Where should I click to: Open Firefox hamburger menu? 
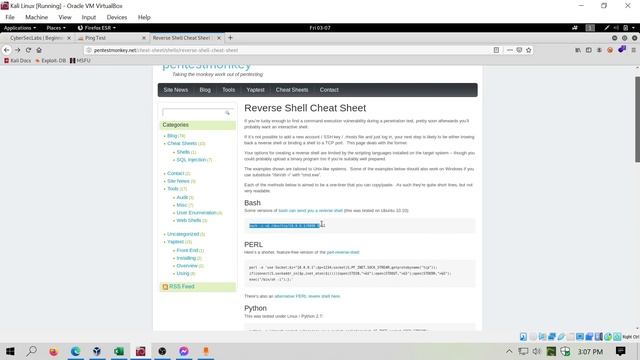point(634,50)
